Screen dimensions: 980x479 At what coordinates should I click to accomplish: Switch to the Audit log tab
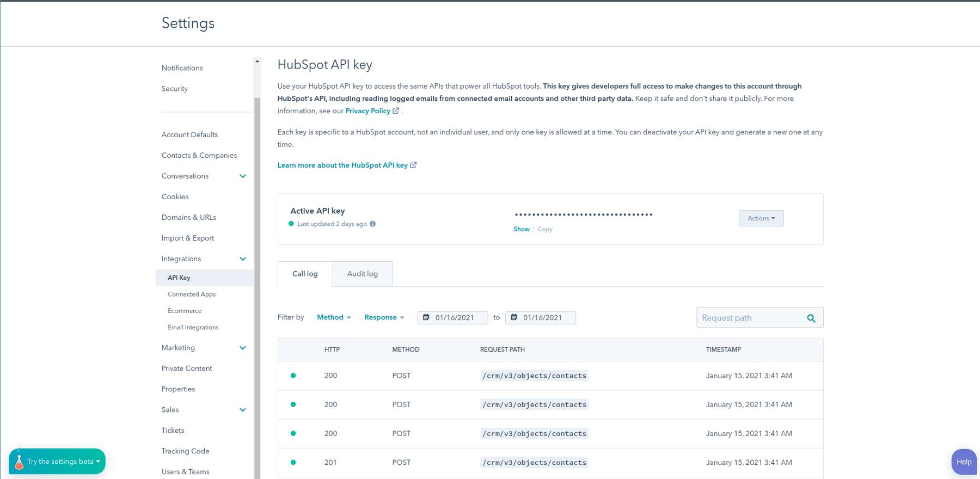click(x=363, y=274)
